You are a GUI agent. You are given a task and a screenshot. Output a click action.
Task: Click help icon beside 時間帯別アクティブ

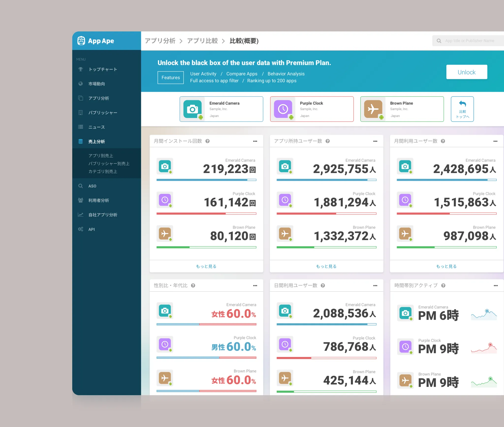pyautogui.click(x=443, y=285)
